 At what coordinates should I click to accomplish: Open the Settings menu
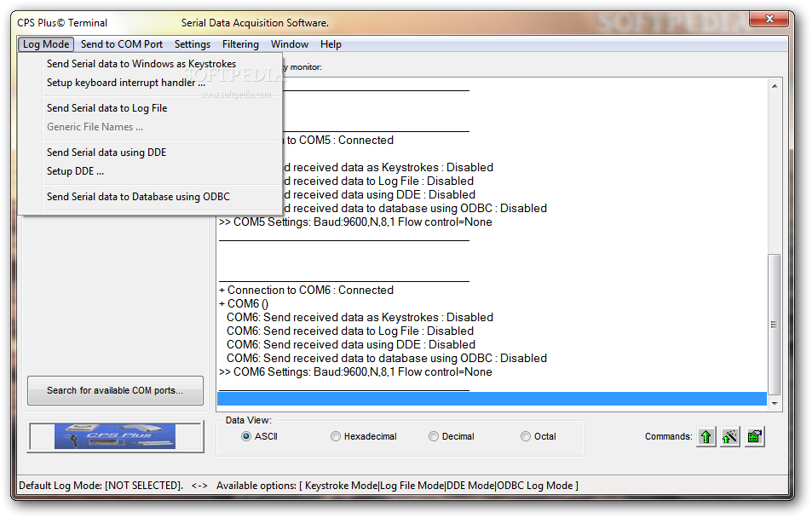(x=192, y=44)
